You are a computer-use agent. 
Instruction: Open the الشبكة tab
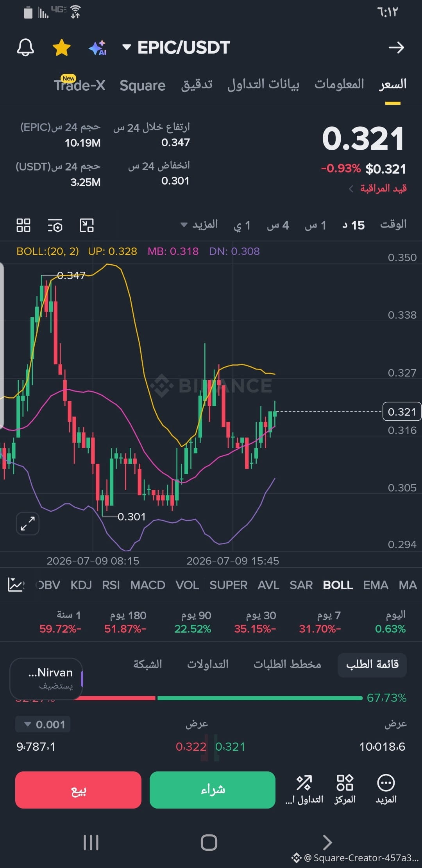point(148,664)
